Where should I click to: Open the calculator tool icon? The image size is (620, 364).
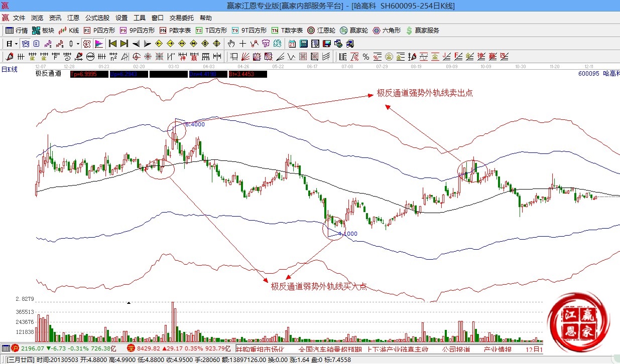303,44
